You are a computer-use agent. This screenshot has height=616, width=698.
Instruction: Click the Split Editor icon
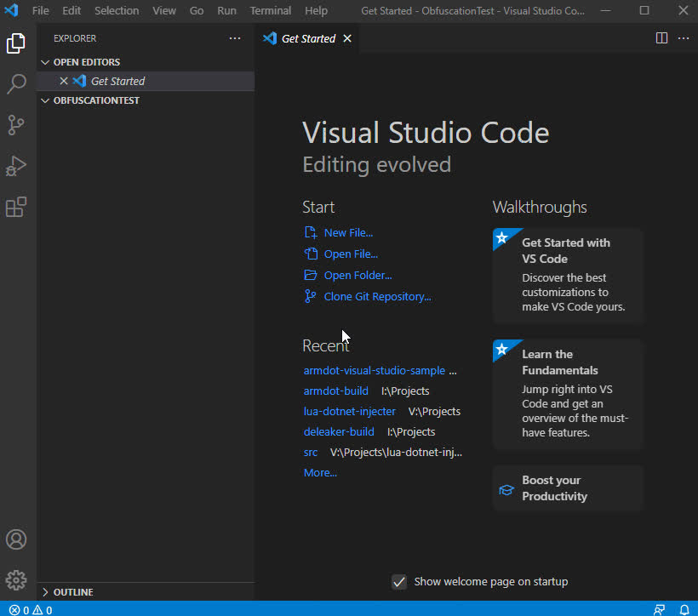click(x=662, y=38)
